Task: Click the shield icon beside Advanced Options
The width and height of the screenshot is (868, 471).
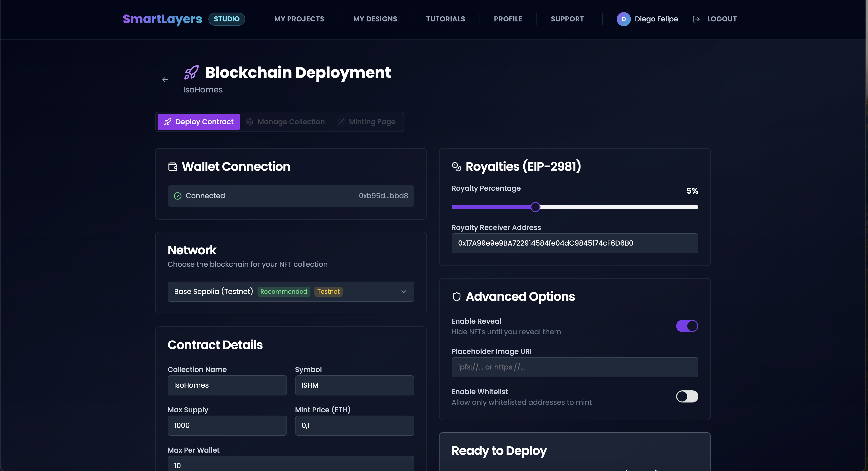Action: [x=457, y=297]
